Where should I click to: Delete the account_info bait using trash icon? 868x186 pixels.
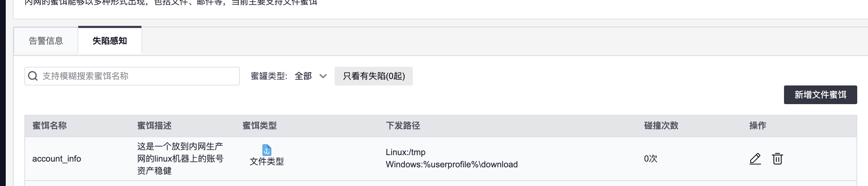tap(777, 159)
